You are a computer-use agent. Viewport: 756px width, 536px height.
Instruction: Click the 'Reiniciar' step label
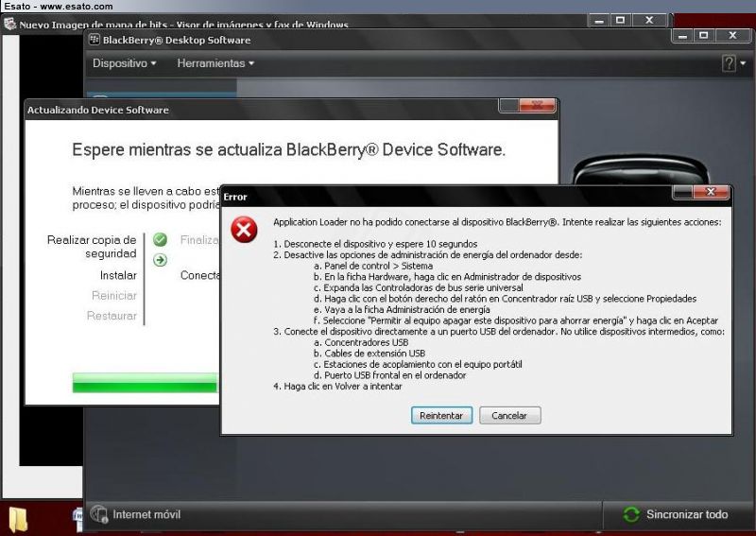click(114, 295)
